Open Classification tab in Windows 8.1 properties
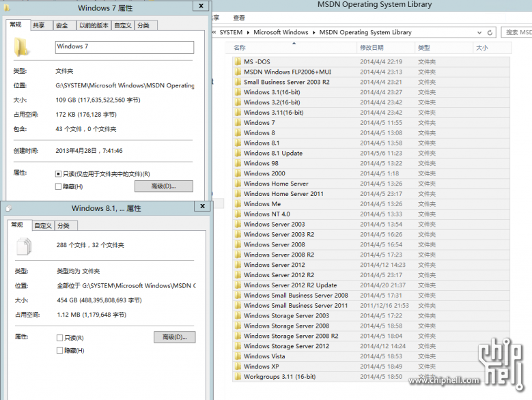The image size is (532, 400). (66, 226)
